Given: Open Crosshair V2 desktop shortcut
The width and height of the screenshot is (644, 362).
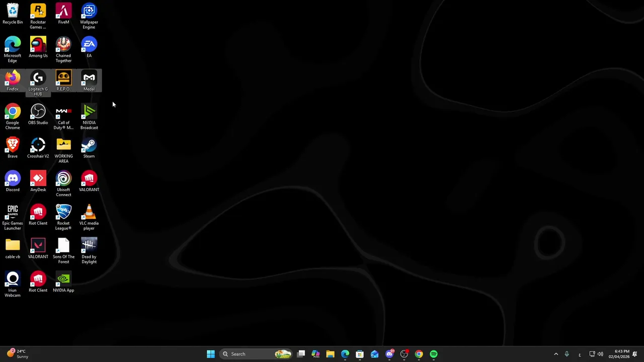Looking at the screenshot, I should click(38, 148).
